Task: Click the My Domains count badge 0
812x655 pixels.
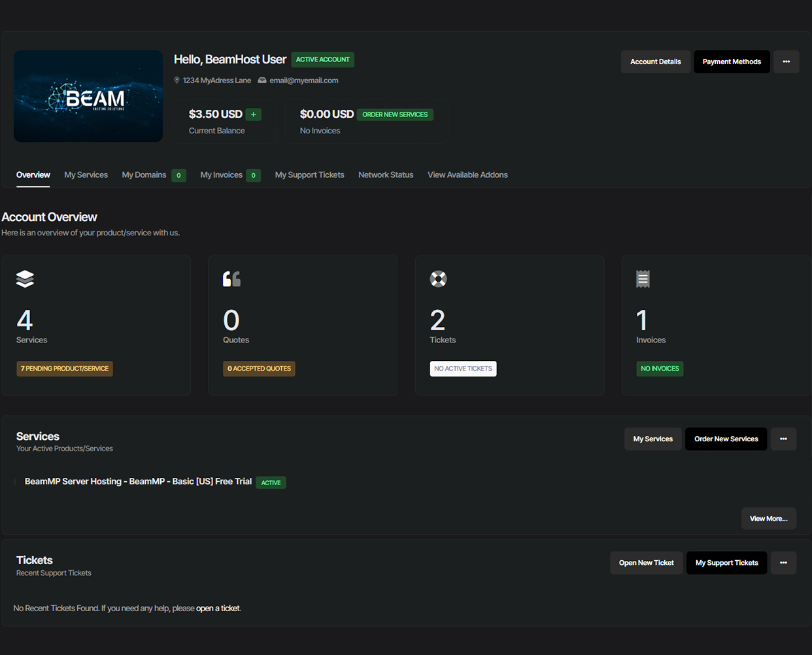Action: tap(178, 175)
